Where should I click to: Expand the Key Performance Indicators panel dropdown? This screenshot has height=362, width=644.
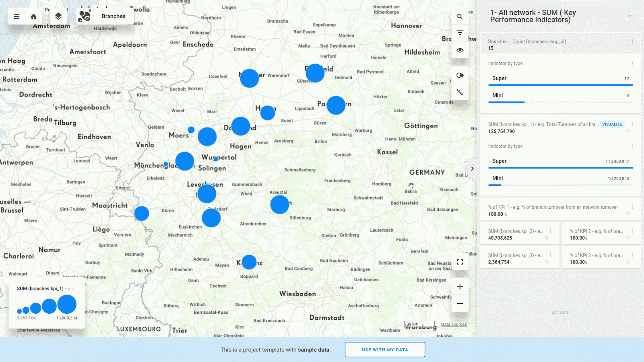[630, 16]
